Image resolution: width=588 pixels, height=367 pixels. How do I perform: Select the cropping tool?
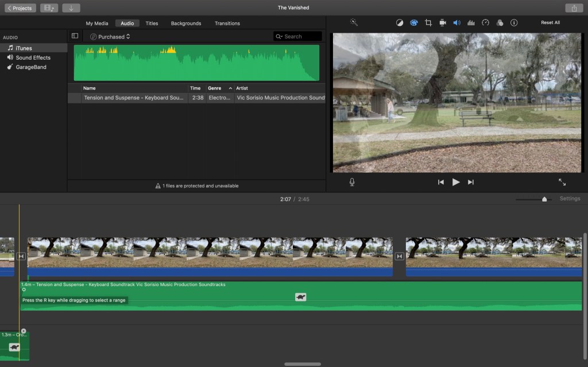[428, 23]
